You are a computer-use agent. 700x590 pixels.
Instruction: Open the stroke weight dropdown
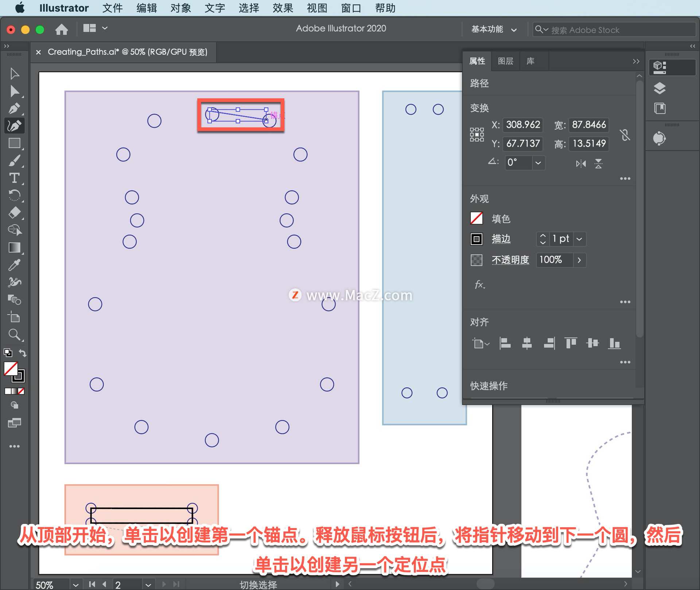579,239
